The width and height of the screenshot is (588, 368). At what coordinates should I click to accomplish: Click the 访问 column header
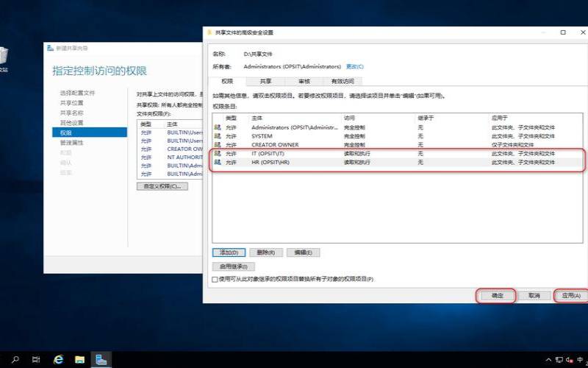349,118
